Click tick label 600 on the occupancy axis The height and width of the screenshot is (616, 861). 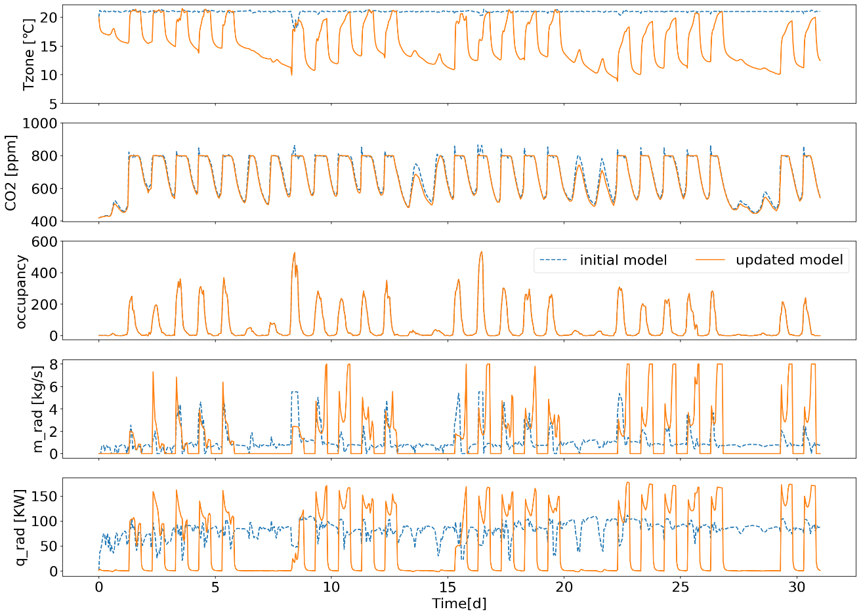point(44,241)
